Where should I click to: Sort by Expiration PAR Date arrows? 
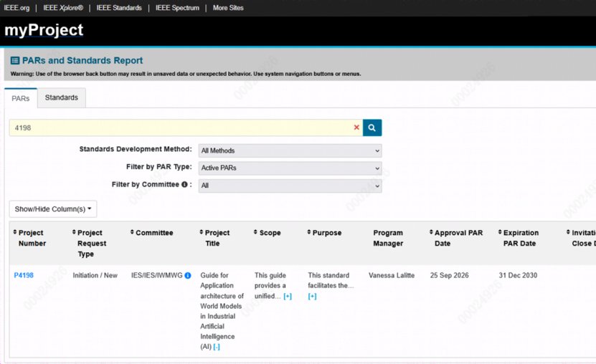500,232
